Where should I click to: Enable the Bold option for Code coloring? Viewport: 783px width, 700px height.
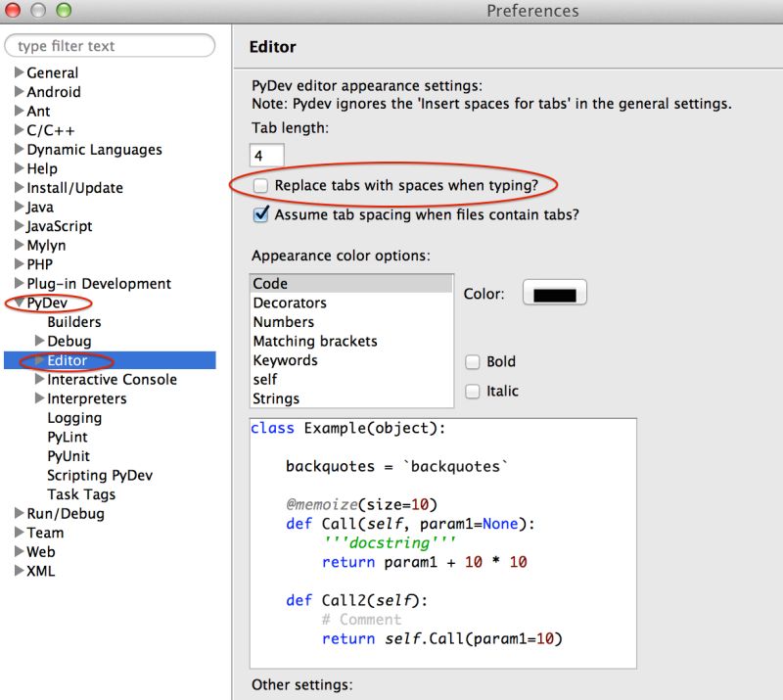click(x=474, y=361)
